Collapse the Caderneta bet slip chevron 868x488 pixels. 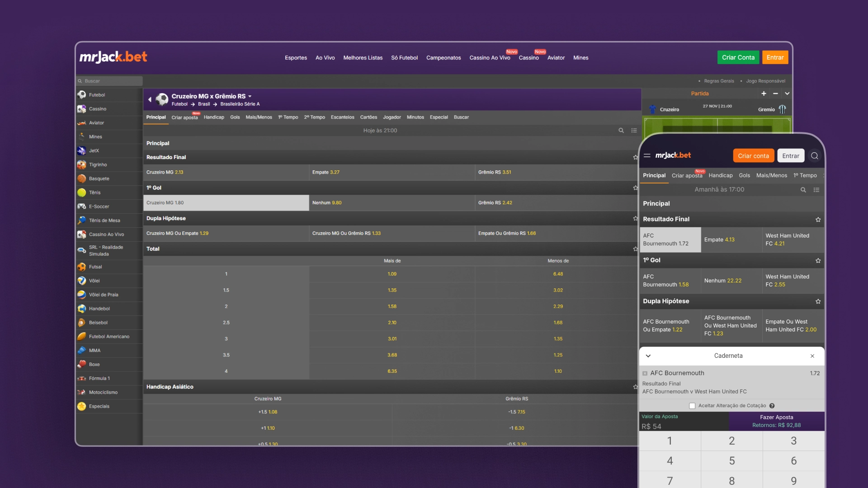[x=648, y=356]
